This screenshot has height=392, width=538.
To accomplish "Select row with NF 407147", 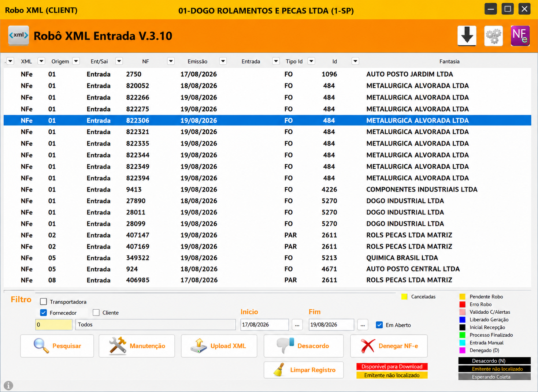I will 267,235.
